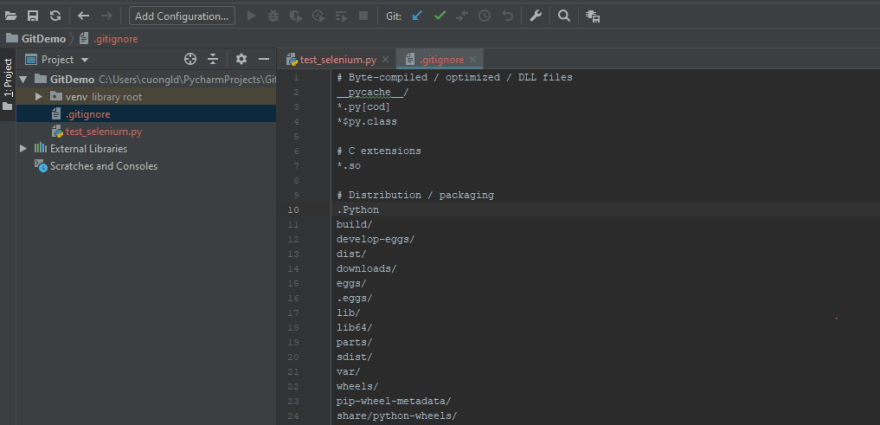Select the venv library root folder
Screen dimensions: 880x425
coord(146,97)
